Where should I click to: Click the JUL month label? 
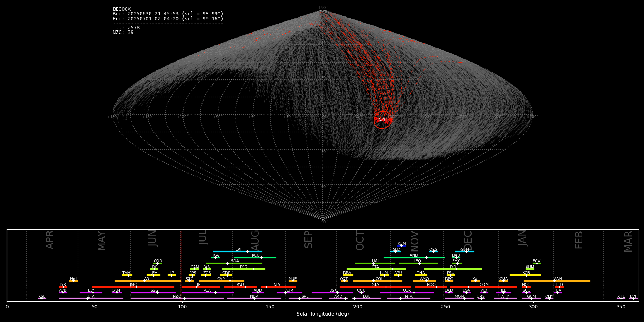203,237
